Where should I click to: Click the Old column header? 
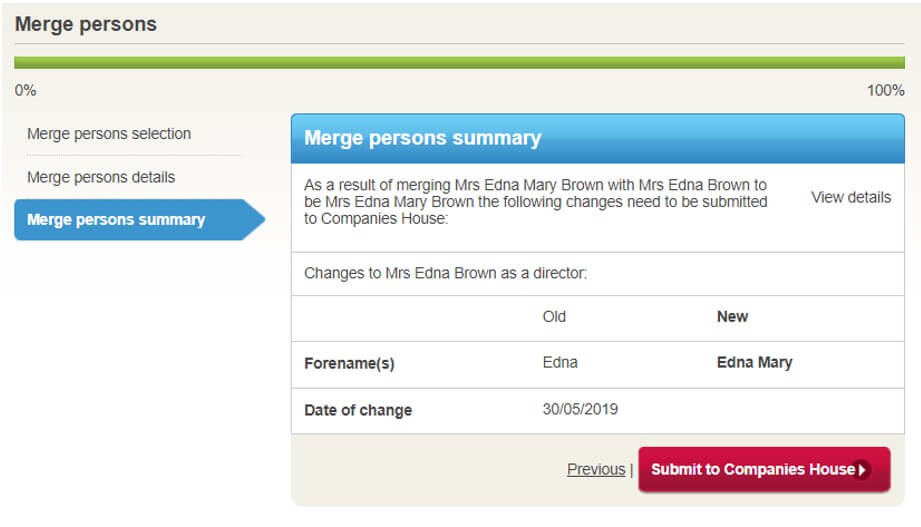554,316
